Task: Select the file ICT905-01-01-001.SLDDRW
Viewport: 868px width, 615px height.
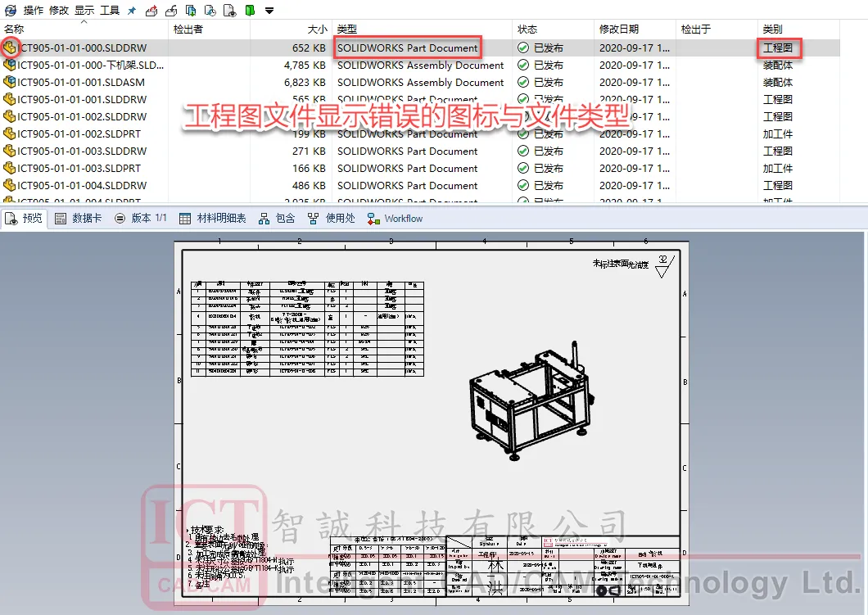Action: tap(82, 99)
